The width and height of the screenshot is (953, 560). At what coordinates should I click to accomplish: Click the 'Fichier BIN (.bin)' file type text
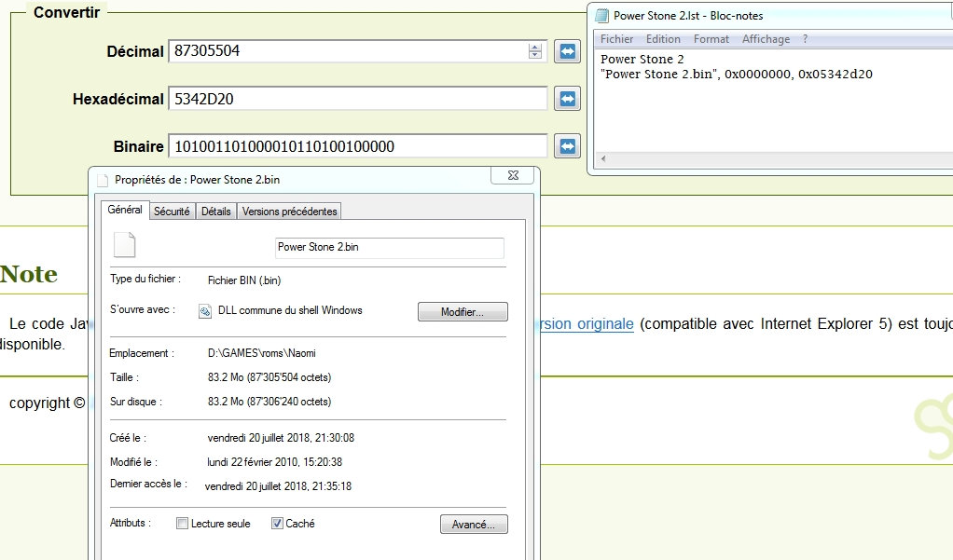point(243,280)
